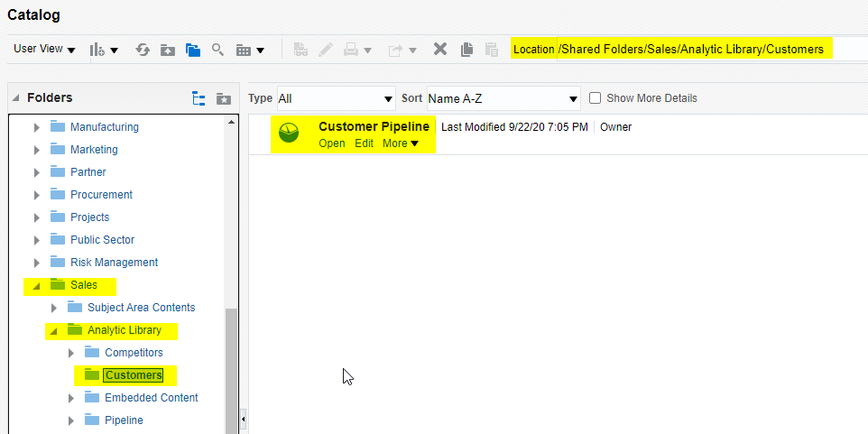
Task: Click the Delete X icon in toolbar
Action: tap(440, 50)
